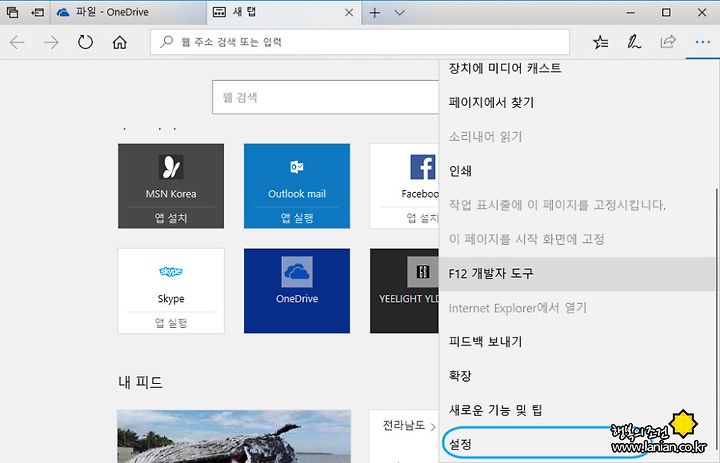
Task: Close the three-dot settings menu button
Action: [703, 42]
